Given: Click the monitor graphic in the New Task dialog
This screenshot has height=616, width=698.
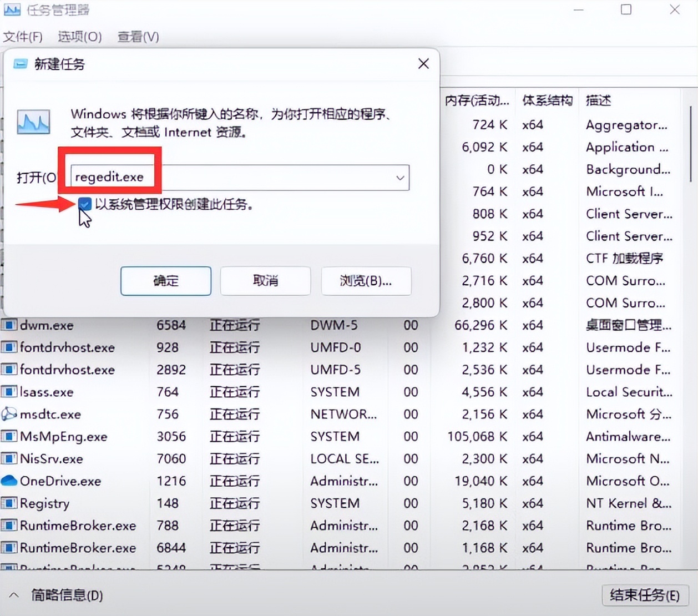Looking at the screenshot, I should coord(33,122).
